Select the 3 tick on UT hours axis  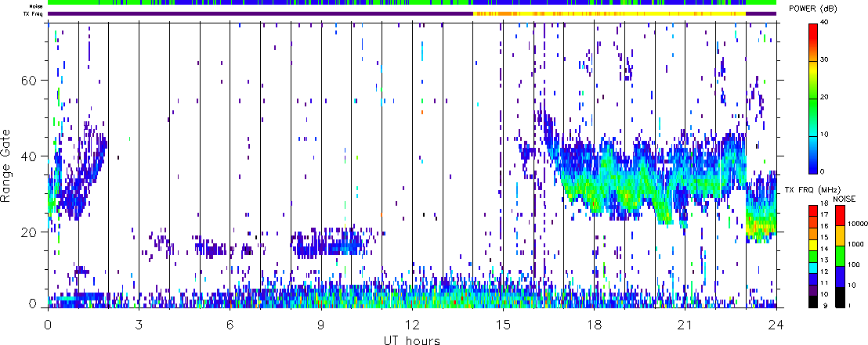pos(139,323)
